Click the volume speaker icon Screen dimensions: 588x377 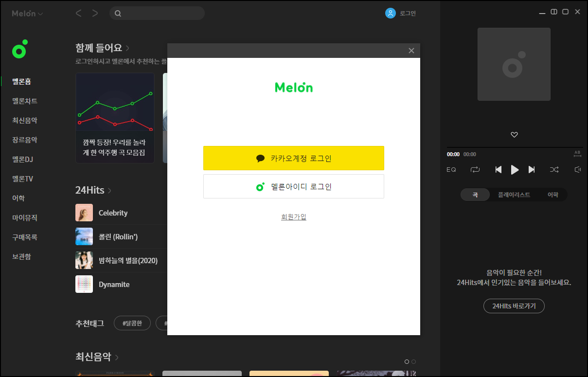pyautogui.click(x=578, y=170)
